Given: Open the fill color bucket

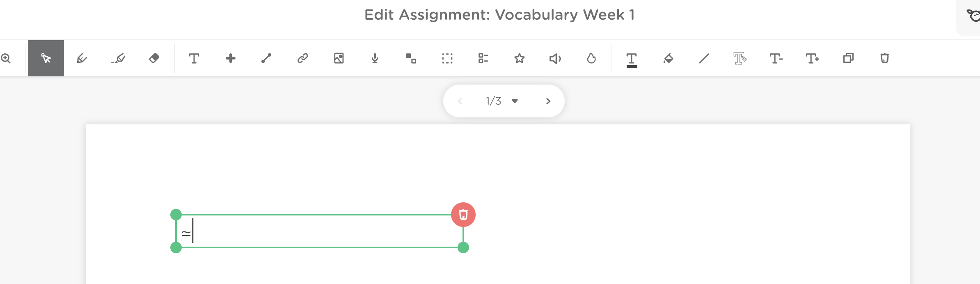Looking at the screenshot, I should (668, 58).
